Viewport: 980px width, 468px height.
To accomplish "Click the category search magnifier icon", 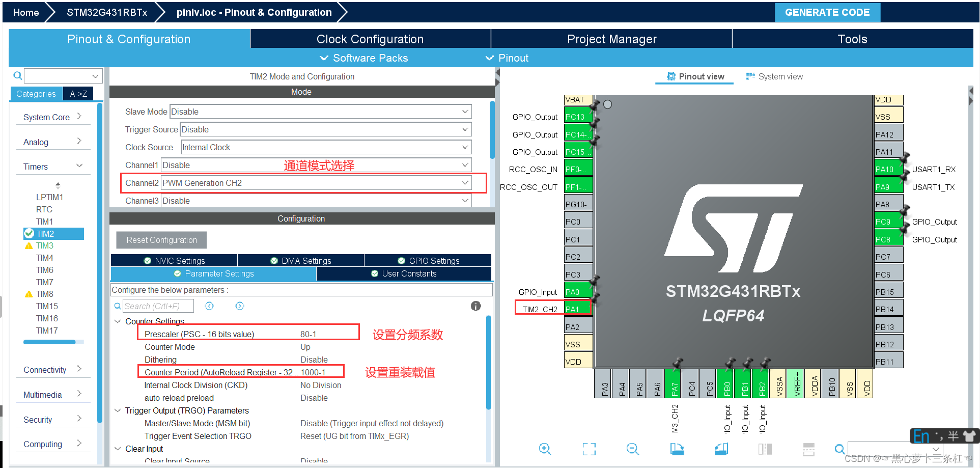I will coord(17,76).
